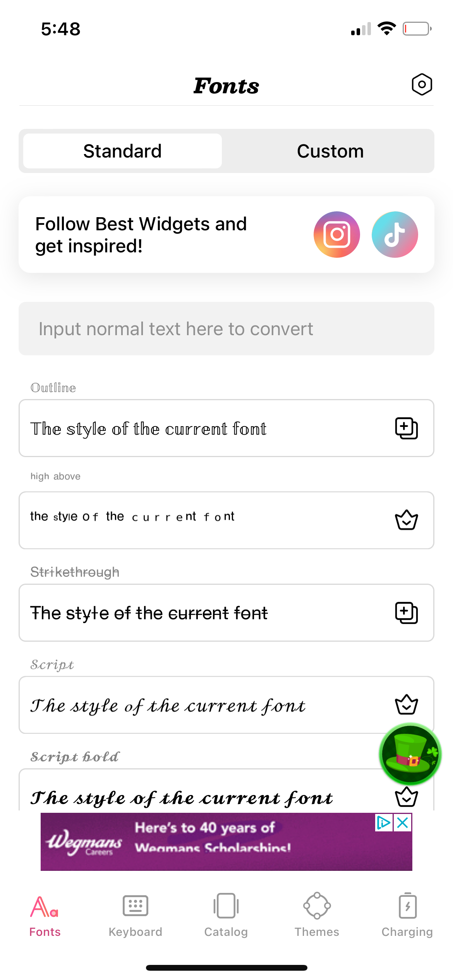Close the Wegmans ad banner
453x980 pixels.
403,822
